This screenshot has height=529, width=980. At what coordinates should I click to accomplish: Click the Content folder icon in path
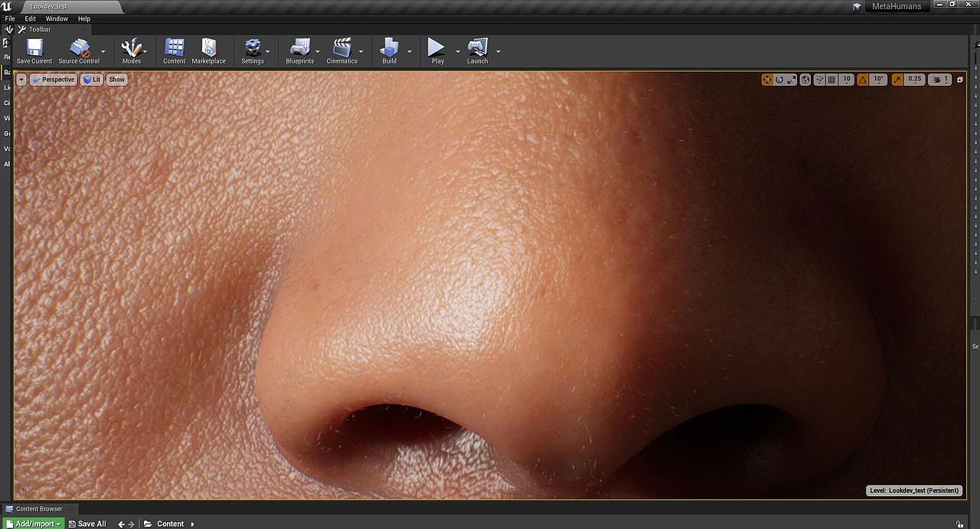point(148,524)
